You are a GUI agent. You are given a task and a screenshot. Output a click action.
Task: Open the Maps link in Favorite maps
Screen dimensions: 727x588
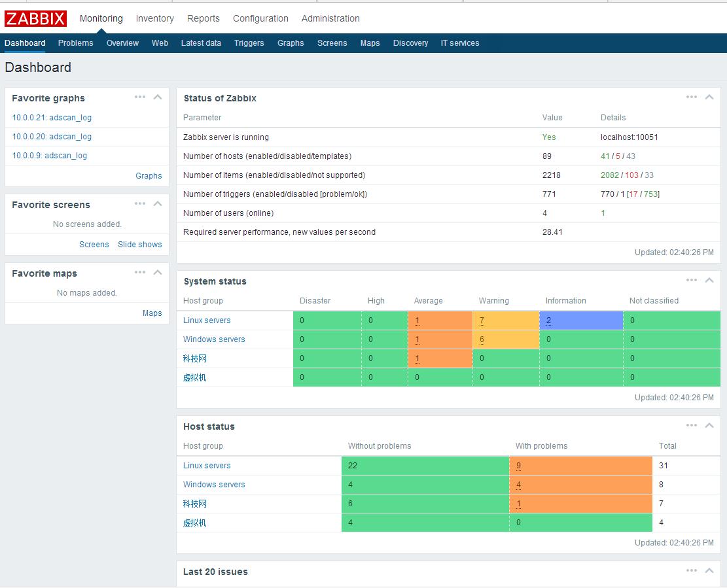(152, 313)
